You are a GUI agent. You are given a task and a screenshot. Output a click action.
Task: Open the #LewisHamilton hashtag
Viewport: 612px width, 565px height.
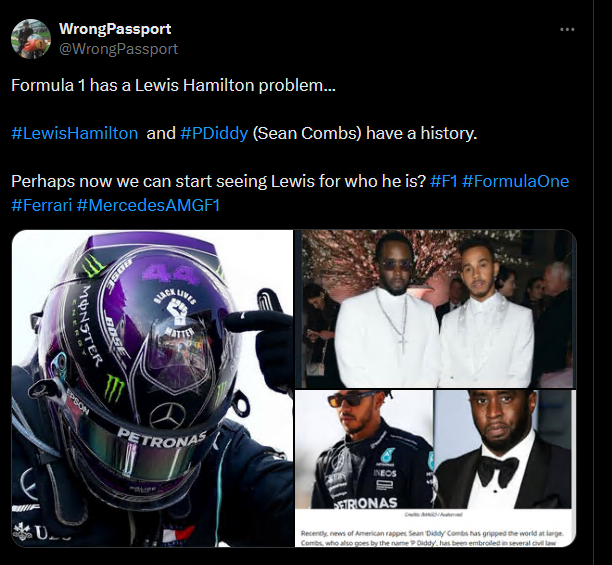point(75,133)
